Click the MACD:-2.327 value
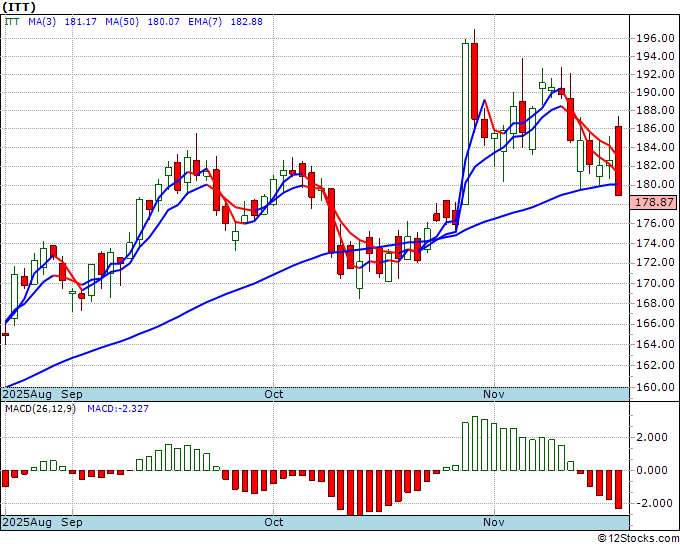 click(118, 409)
